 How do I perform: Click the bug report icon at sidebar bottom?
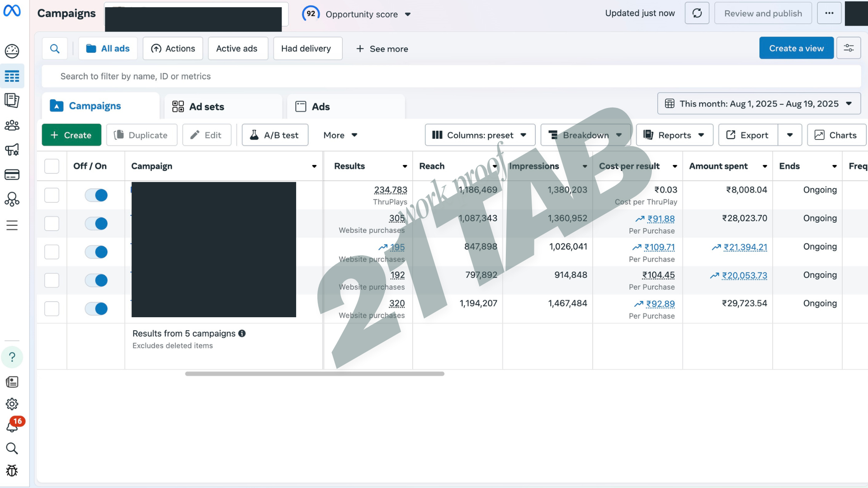pyautogui.click(x=12, y=470)
